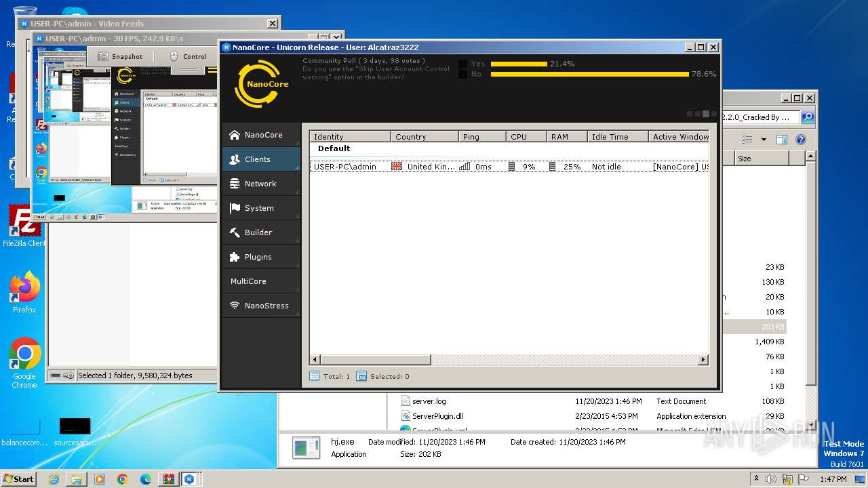Launch Chrome from taskbar
868x488 pixels.
[x=122, y=479]
